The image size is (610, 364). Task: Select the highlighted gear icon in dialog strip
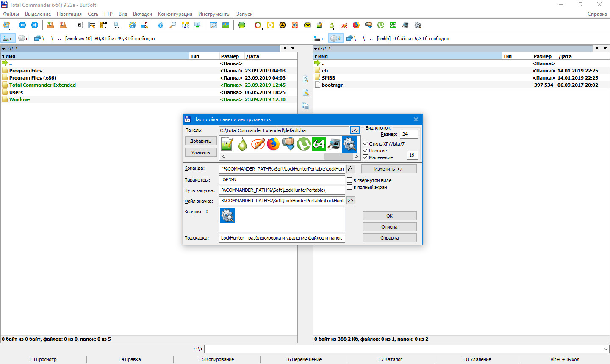(349, 144)
